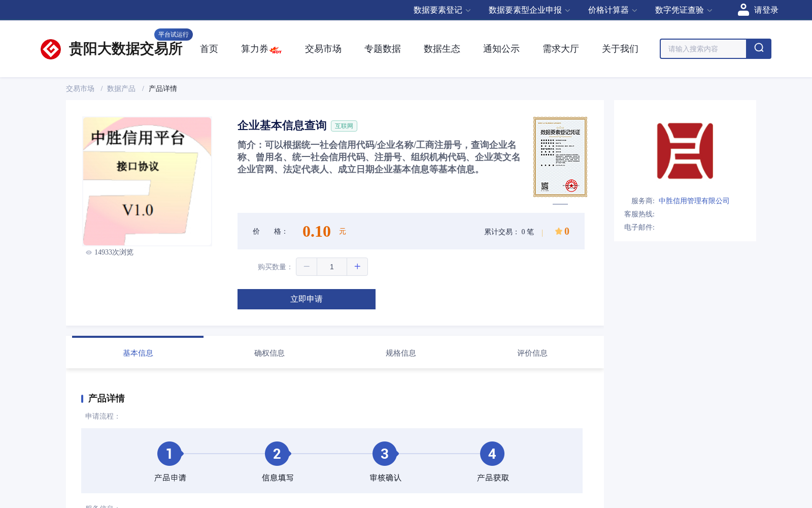Click the 互联网 tag badge

coord(344,126)
